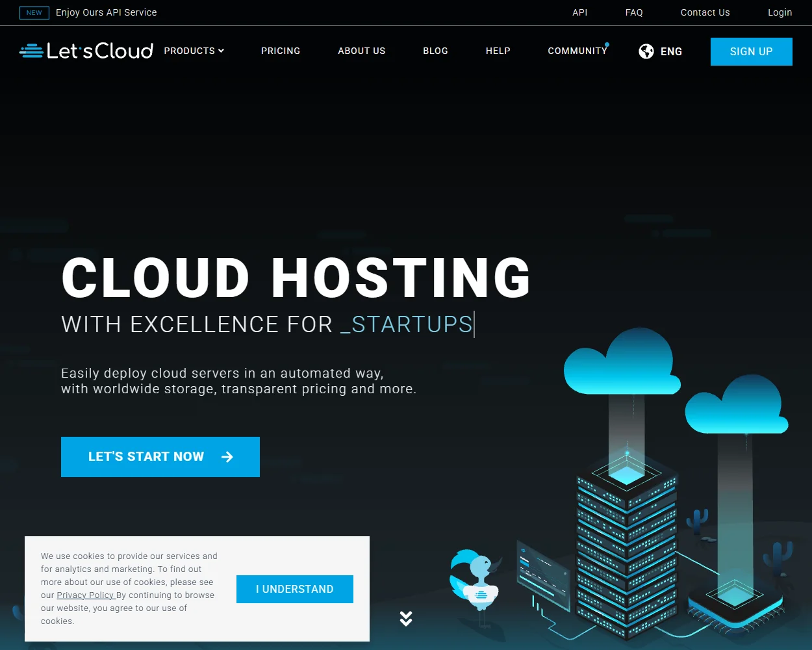The width and height of the screenshot is (812, 650).
Task: Click the arrow icon inside LET'S START NOW
Action: click(x=227, y=457)
